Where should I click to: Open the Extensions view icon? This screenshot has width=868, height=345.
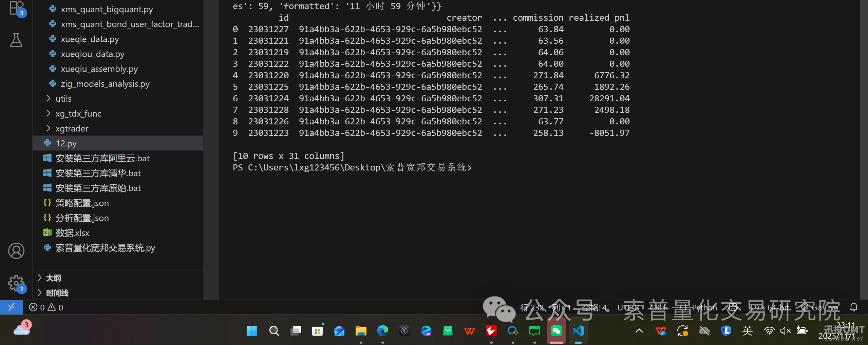pyautogui.click(x=16, y=7)
